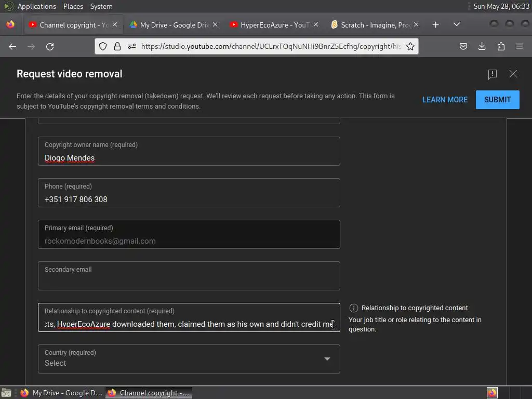Open site permissions icon in address bar
This screenshot has height=399, width=532.
pyautogui.click(x=132, y=46)
